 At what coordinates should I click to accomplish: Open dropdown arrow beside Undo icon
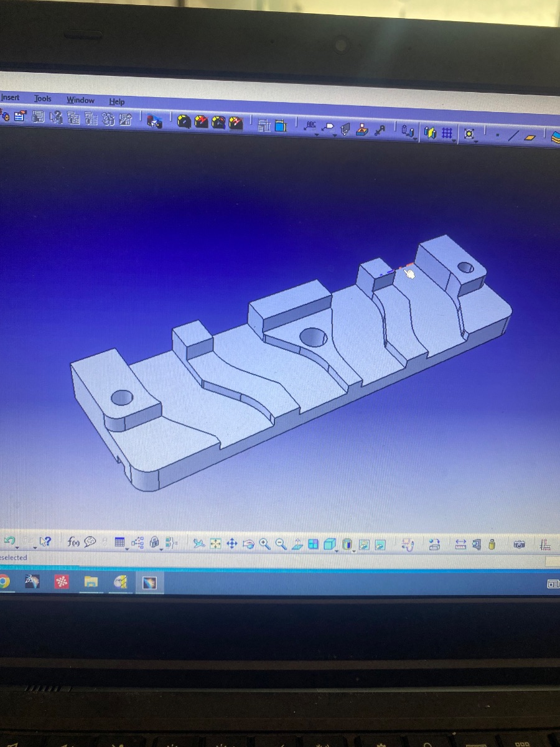point(17,548)
